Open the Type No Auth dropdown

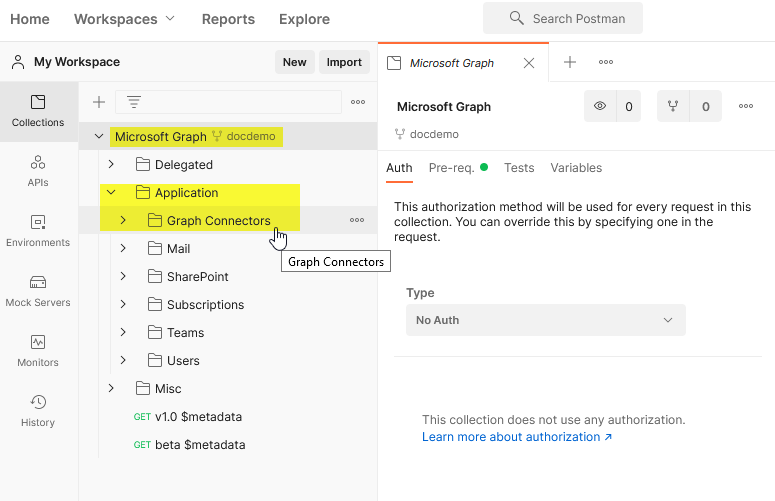[546, 320]
